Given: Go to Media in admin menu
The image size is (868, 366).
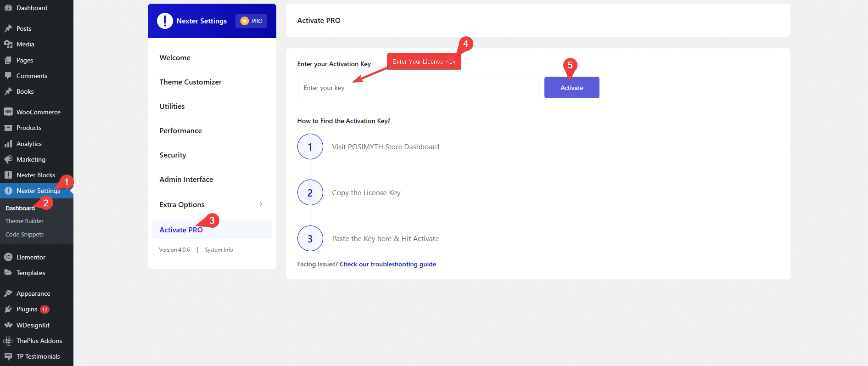Looking at the screenshot, I should click(x=25, y=44).
